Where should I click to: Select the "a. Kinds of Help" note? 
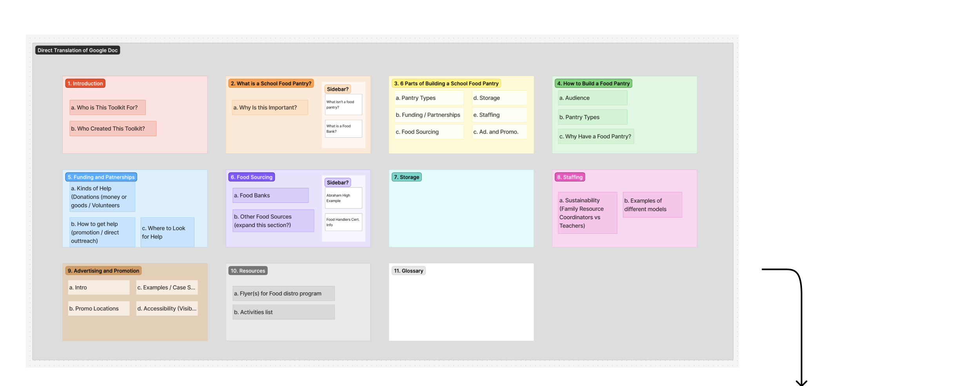[102, 197]
